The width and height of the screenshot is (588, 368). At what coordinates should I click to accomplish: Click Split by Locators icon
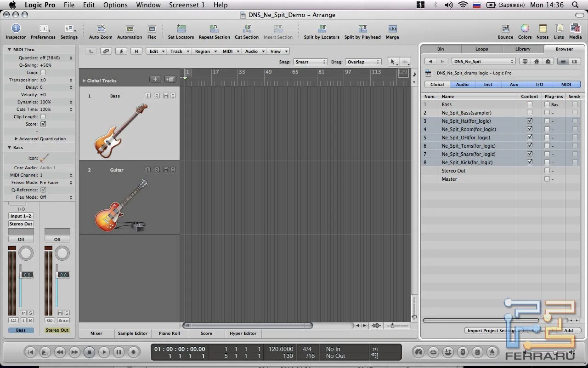click(x=322, y=29)
